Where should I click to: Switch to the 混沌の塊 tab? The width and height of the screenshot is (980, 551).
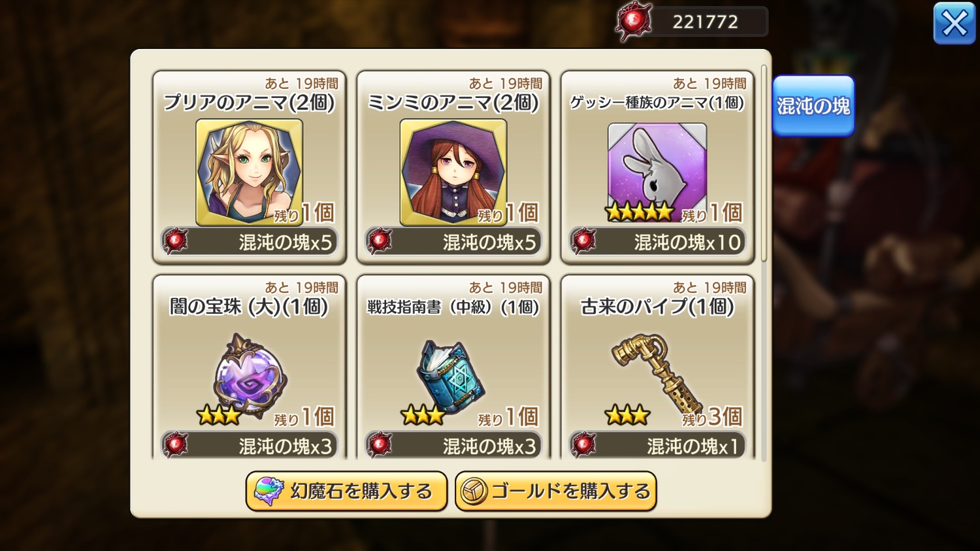pos(813,106)
